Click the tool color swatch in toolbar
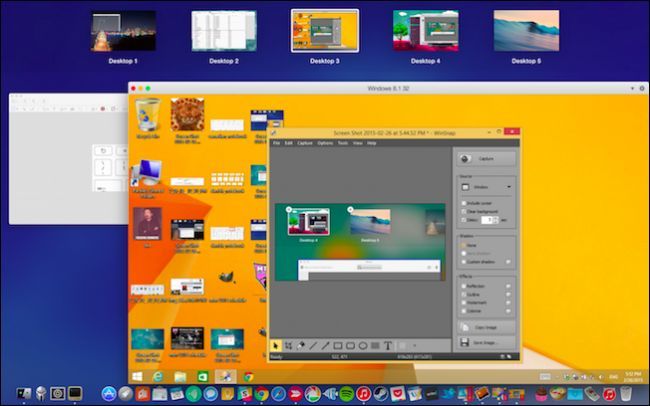 pos(403,345)
